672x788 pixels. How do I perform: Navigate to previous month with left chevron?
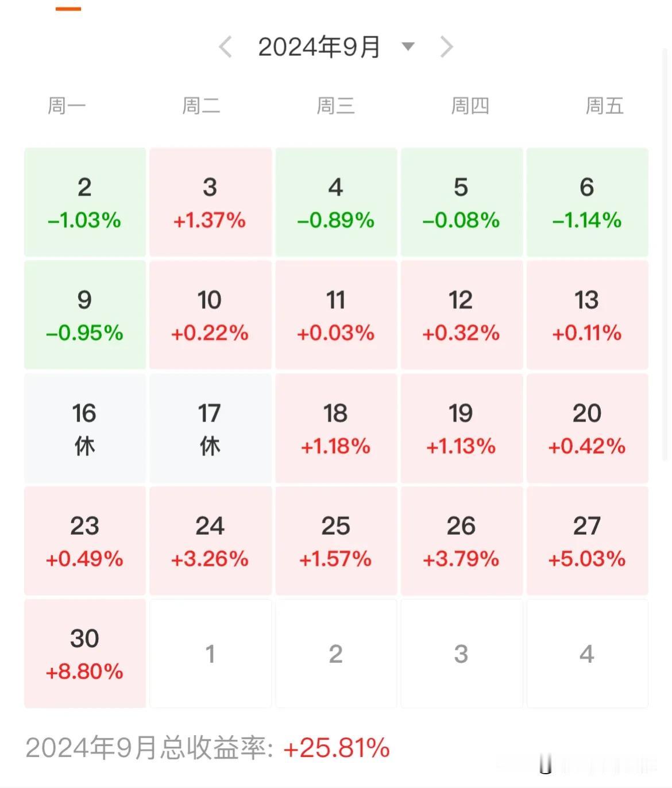pyautogui.click(x=225, y=48)
